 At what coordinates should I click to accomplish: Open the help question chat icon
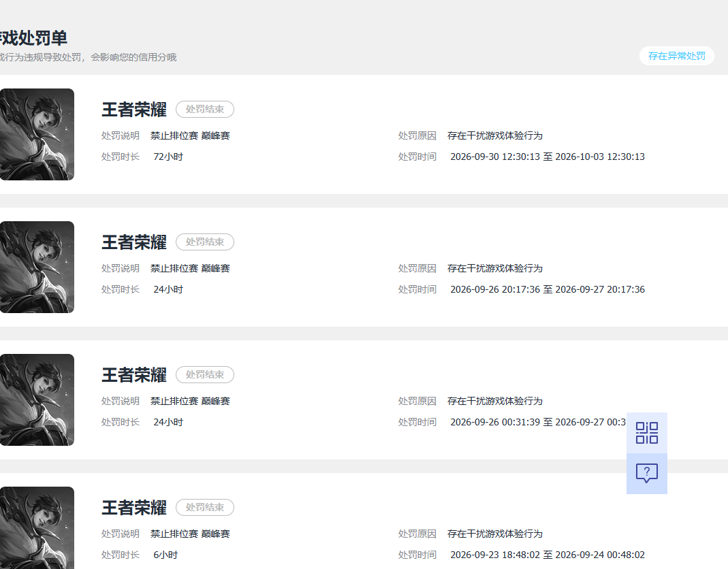tap(647, 474)
